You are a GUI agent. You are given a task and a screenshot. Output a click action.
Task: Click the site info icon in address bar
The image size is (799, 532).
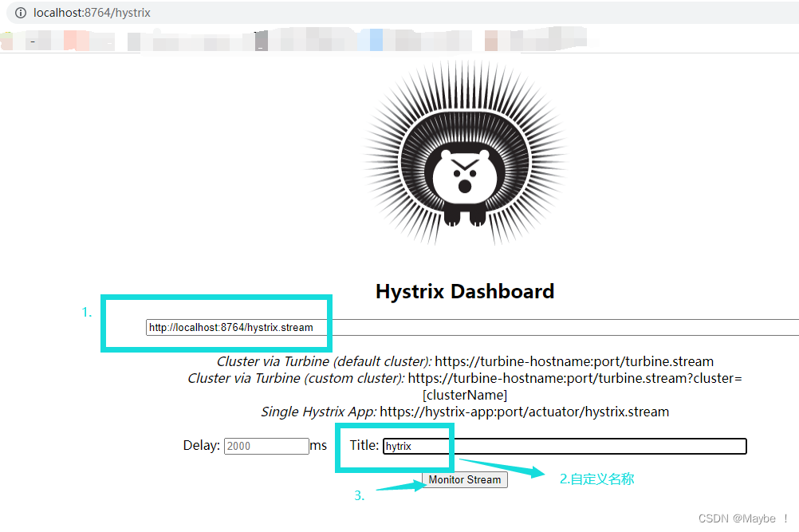coord(21,13)
